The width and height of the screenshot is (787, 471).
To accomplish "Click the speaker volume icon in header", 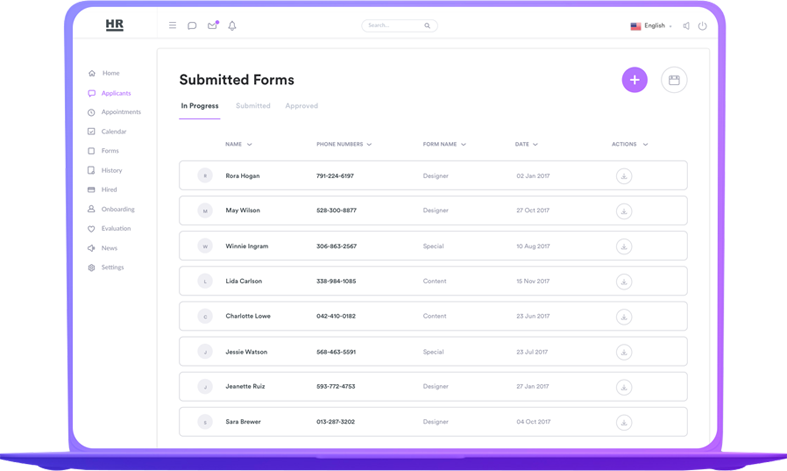I will coord(686,26).
